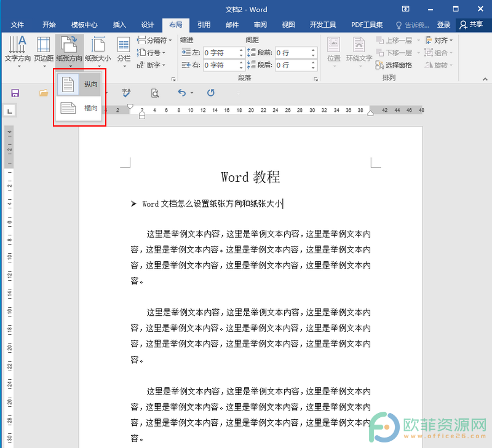
Task: Click the Orientation (纸张方向) button
Action: pos(69,52)
